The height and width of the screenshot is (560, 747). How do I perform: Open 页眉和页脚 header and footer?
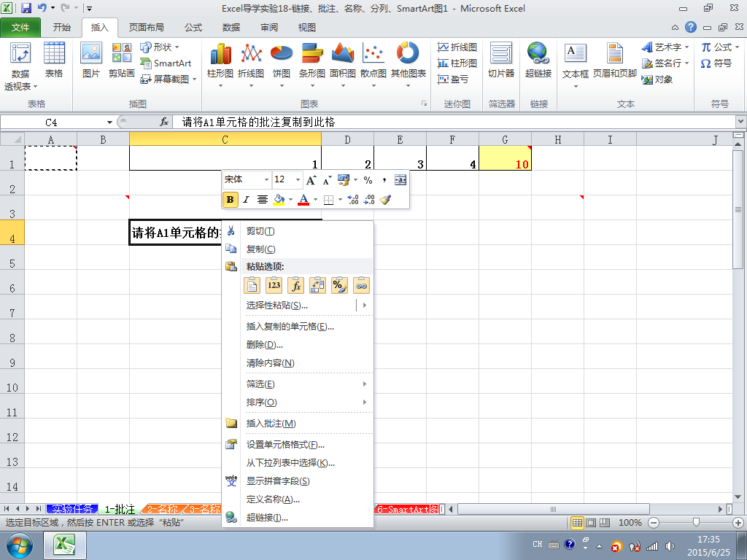click(614, 60)
